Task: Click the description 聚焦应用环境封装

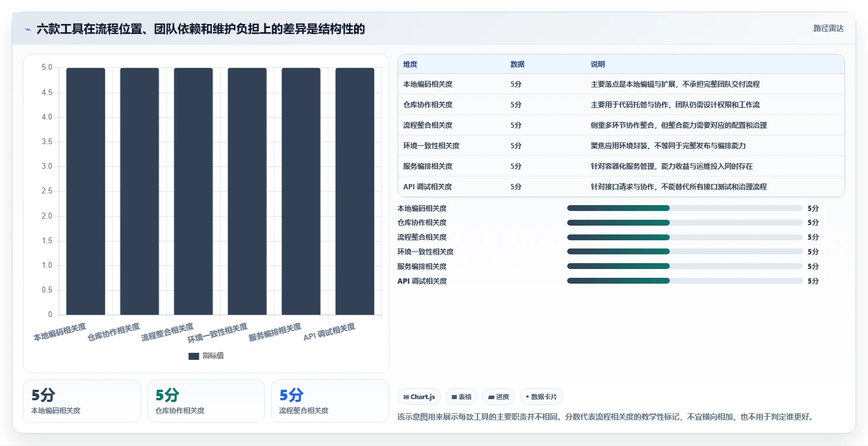Action: coord(668,146)
